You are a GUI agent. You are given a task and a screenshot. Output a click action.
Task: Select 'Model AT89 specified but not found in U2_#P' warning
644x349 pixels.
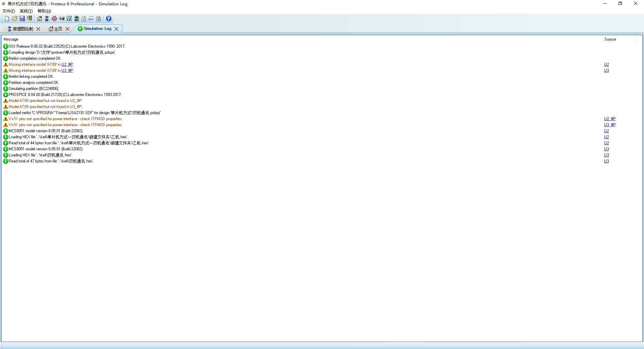[45, 101]
